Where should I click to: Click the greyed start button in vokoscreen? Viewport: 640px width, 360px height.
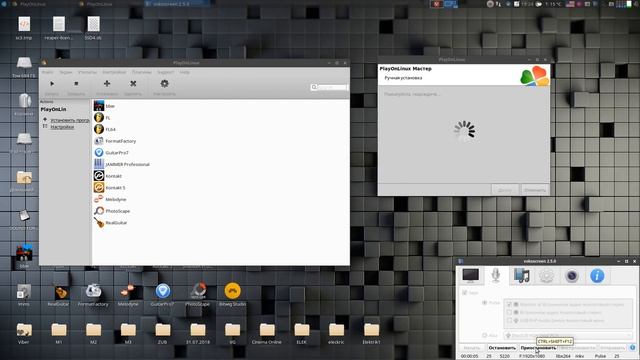(x=472, y=348)
